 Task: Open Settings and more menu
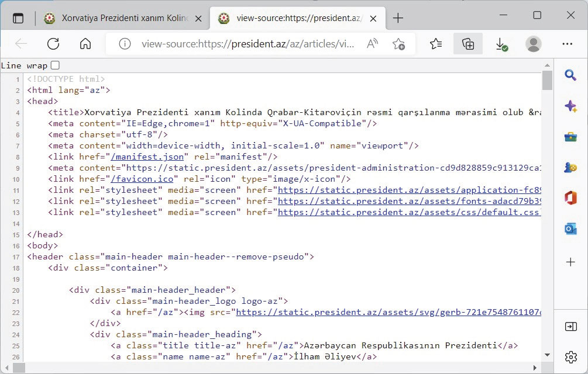click(568, 44)
